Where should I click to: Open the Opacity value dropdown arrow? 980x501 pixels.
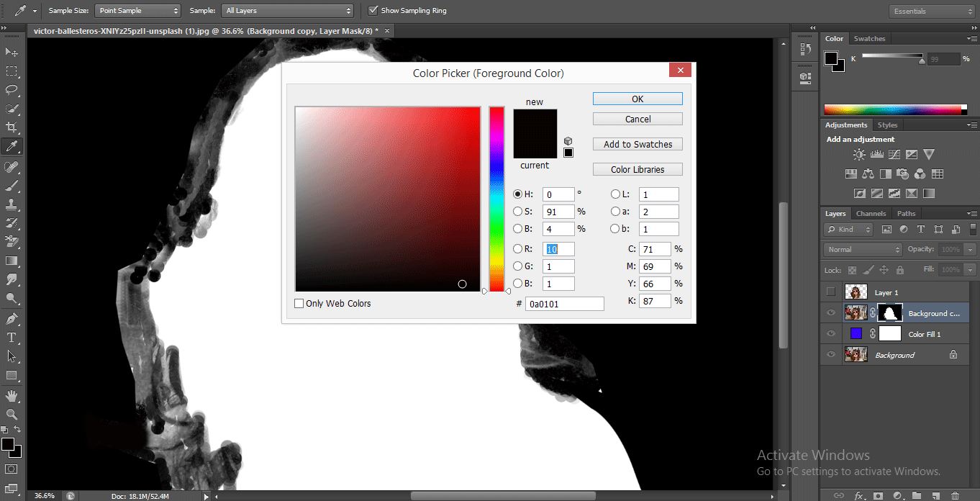coord(971,249)
